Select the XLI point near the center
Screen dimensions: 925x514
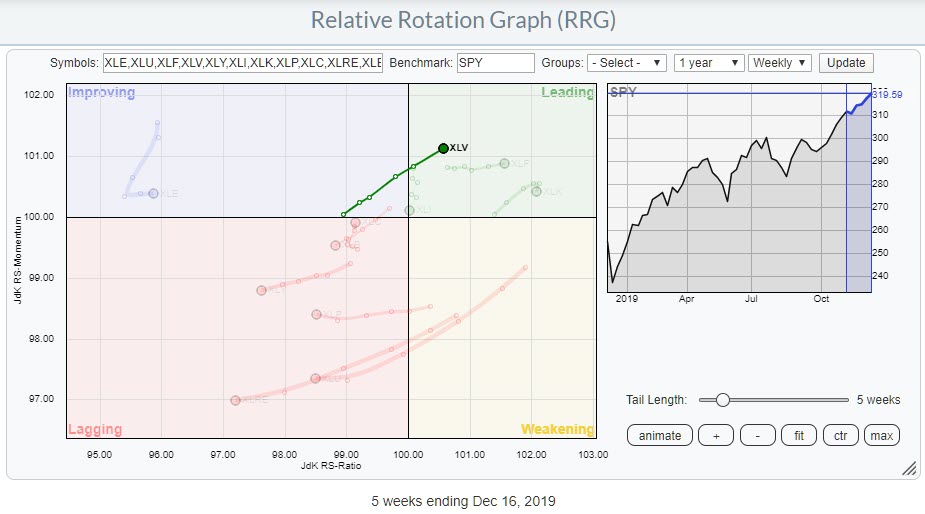tap(409, 210)
